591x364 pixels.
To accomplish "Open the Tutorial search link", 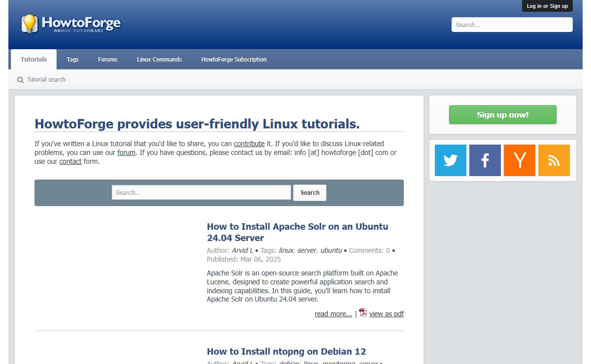I will tap(46, 80).
